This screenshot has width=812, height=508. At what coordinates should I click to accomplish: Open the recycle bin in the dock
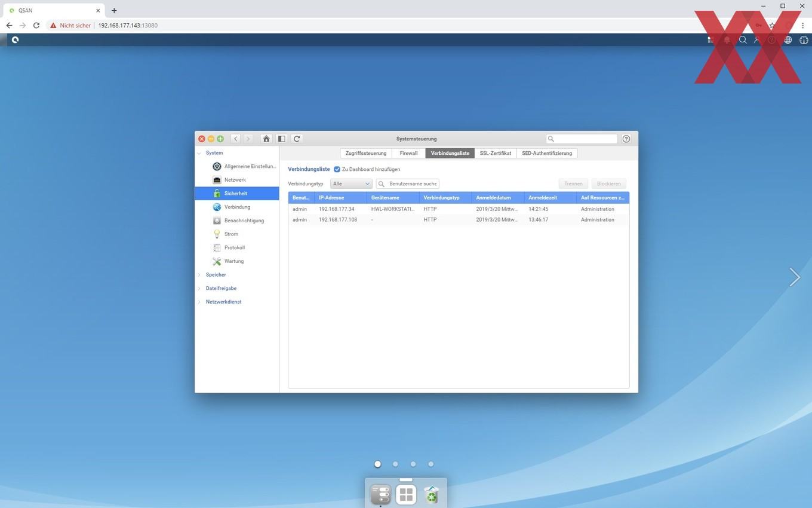431,494
